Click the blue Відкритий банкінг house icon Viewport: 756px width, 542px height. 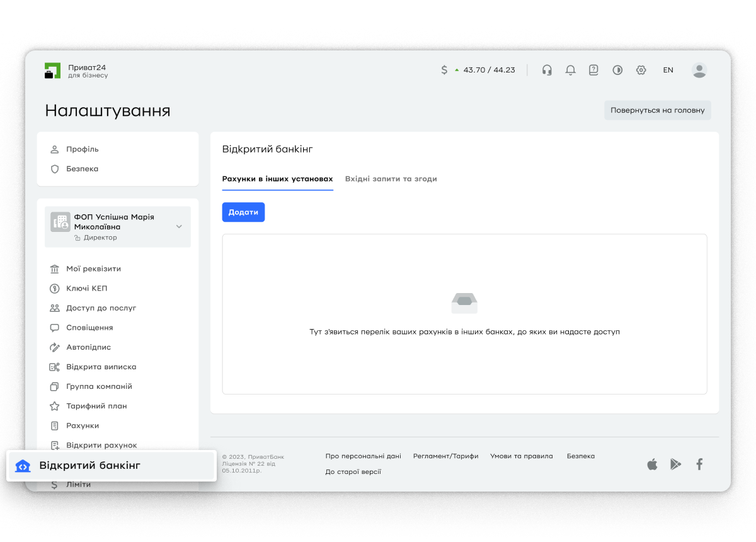pyautogui.click(x=23, y=466)
